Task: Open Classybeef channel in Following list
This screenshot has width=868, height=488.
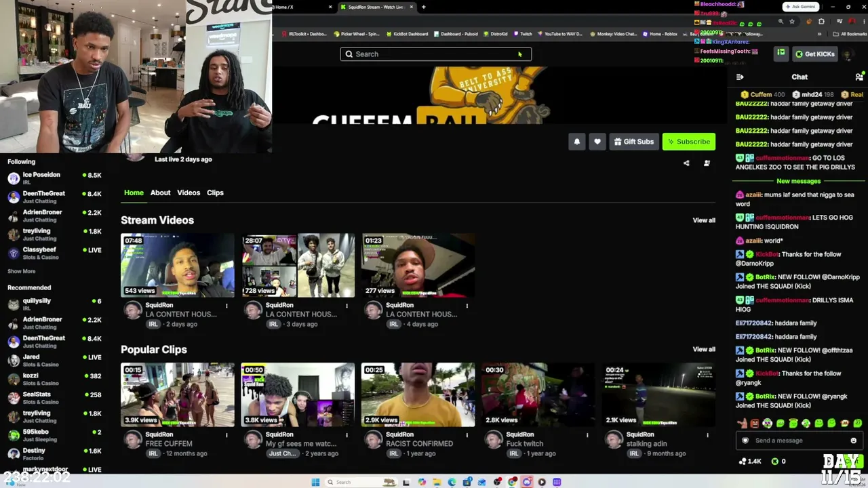Action: pyautogui.click(x=54, y=253)
